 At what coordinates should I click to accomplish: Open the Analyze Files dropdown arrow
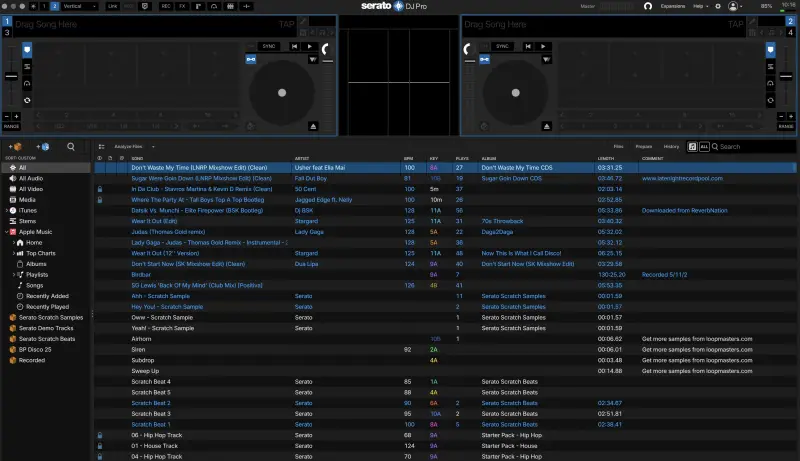tap(153, 147)
